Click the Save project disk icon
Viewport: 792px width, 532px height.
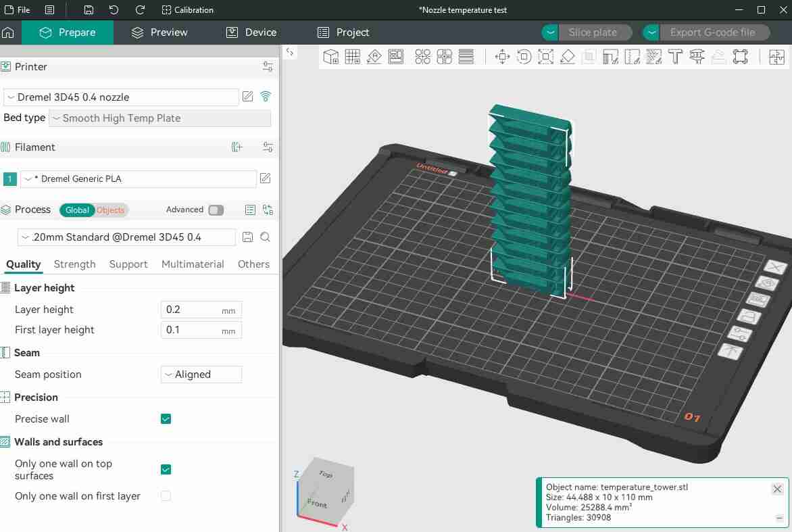tap(89, 9)
